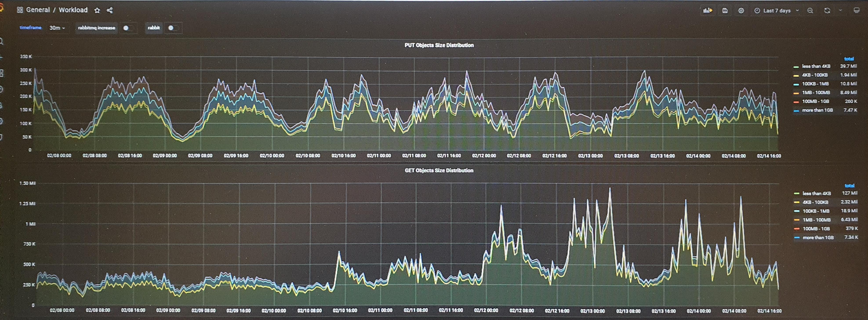Expand the refresh interval dropdown arrow
Image resolution: width=868 pixels, height=320 pixels.
(840, 11)
